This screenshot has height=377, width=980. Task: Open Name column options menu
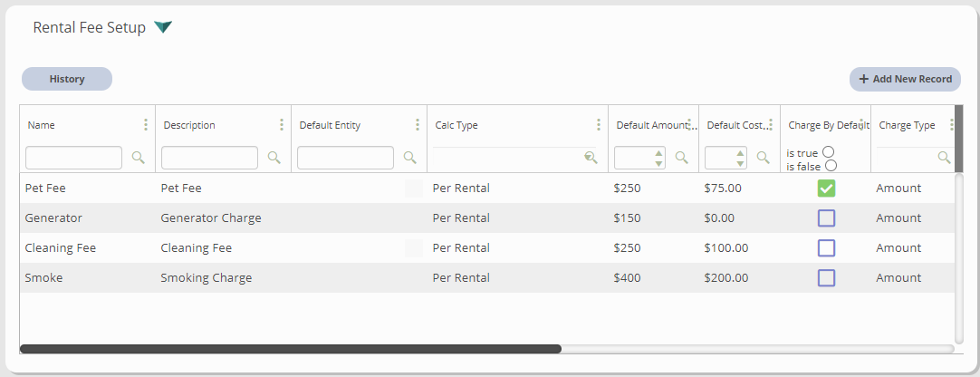pyautogui.click(x=146, y=124)
